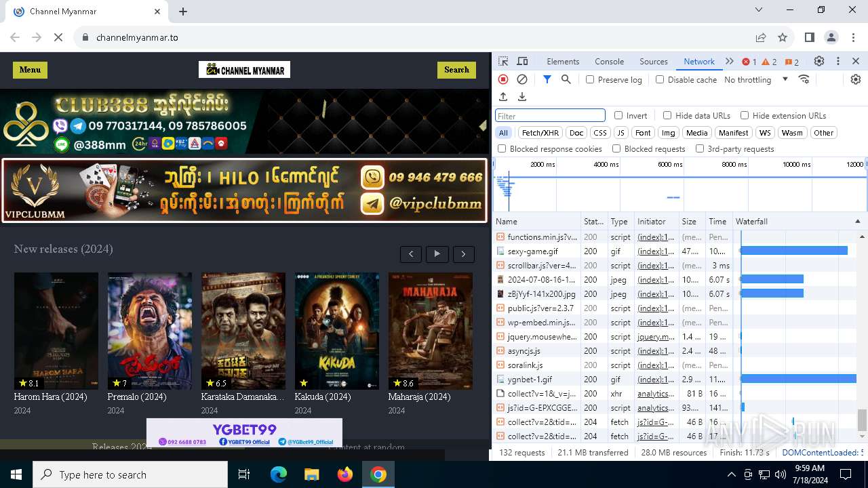Image resolution: width=868 pixels, height=488 pixels.
Task: Filter requests by CSS type
Action: [x=599, y=133]
